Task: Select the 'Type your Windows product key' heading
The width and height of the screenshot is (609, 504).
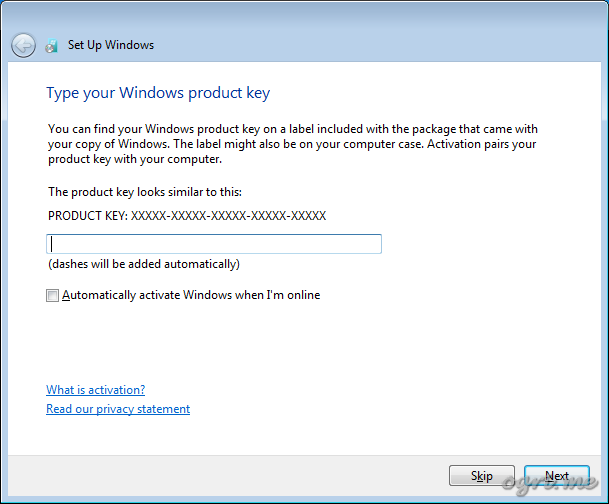Action: [158, 93]
